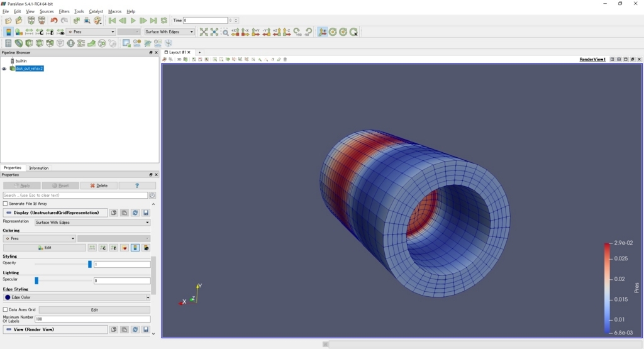Viewport: 644px width, 349px height.
Task: Open the Sources menu
Action: tap(47, 11)
